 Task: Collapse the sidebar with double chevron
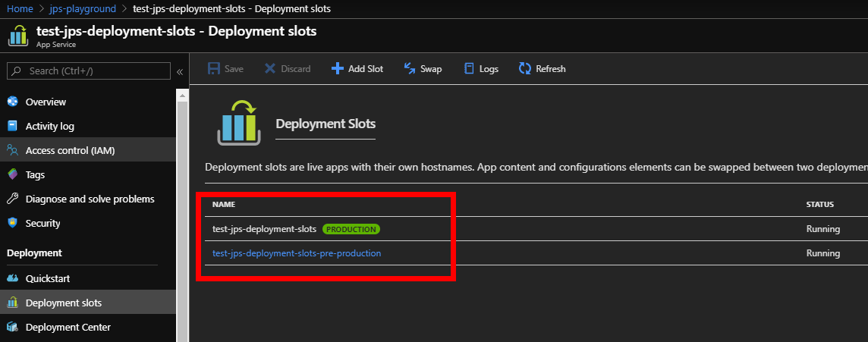point(180,71)
